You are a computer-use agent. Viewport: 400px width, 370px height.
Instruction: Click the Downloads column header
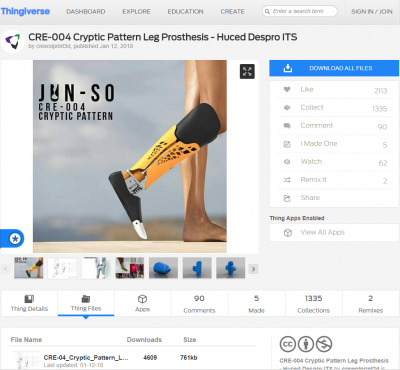click(144, 340)
